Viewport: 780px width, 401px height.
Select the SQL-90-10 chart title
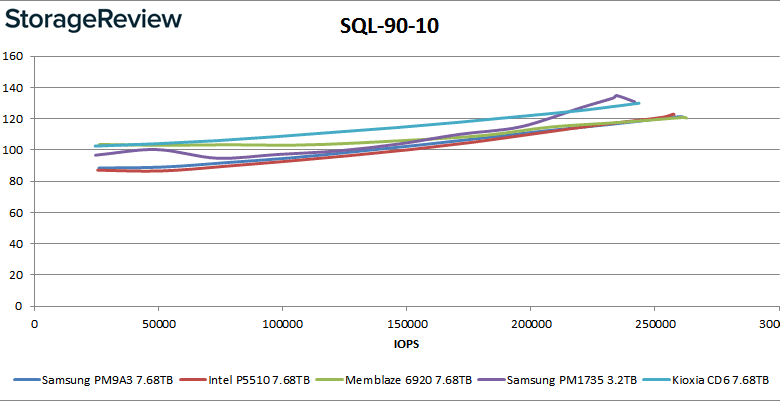click(x=390, y=27)
